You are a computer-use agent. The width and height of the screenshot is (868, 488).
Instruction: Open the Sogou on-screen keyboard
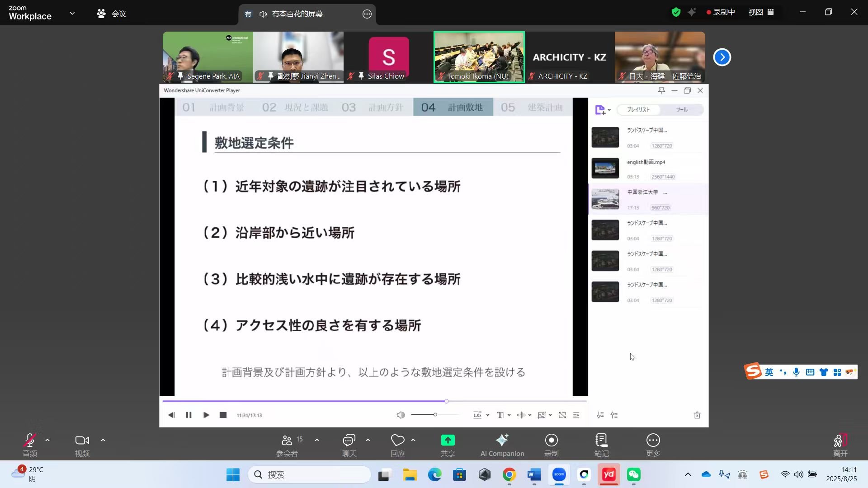pyautogui.click(x=810, y=371)
